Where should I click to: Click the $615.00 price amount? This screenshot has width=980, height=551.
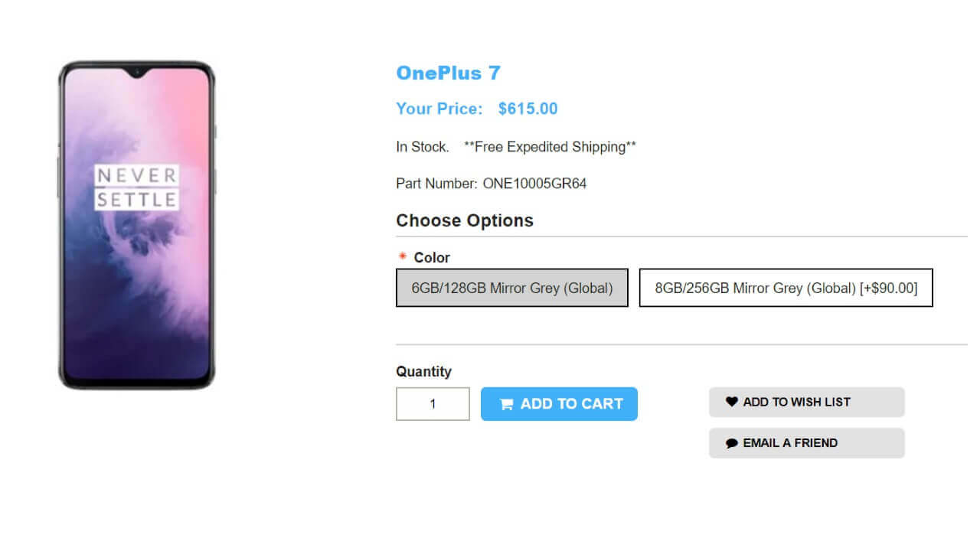coord(528,109)
